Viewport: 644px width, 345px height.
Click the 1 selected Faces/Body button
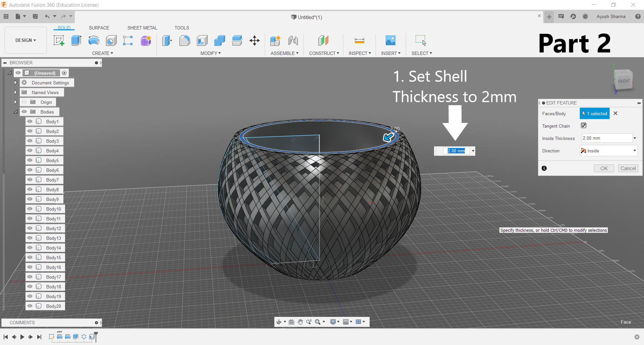click(595, 114)
